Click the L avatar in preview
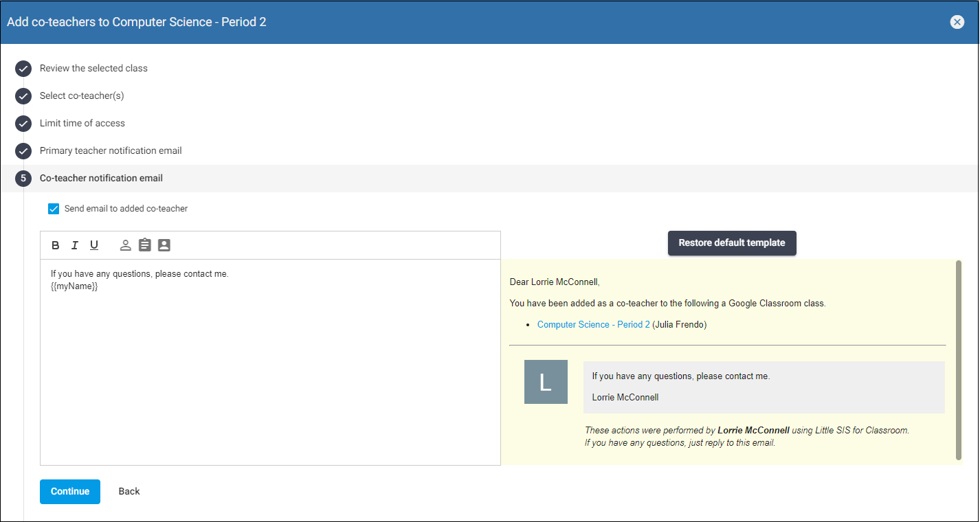The height and width of the screenshot is (522, 980). point(546,382)
